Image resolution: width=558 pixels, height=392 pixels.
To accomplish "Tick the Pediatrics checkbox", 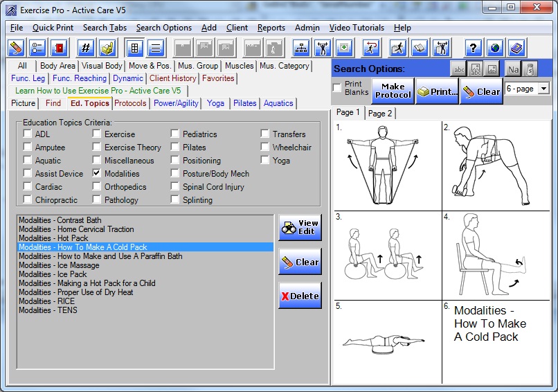I will click(x=174, y=134).
